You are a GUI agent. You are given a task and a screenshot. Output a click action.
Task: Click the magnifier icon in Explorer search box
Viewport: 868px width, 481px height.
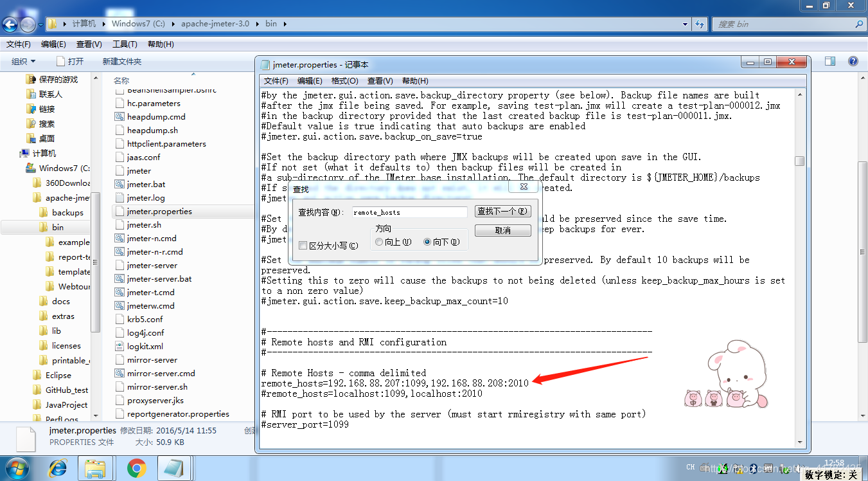coord(859,24)
